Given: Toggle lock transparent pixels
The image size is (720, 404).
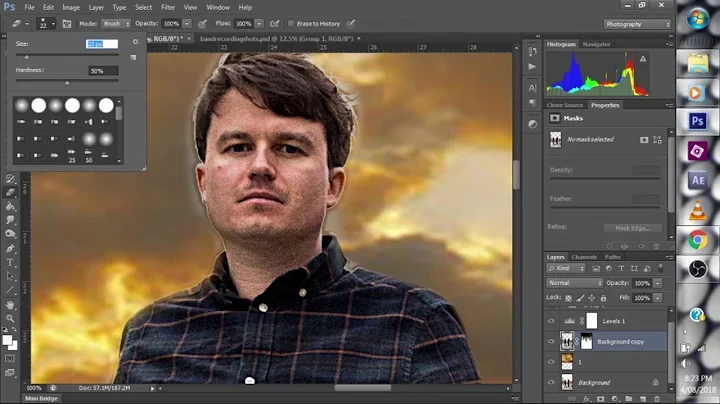Looking at the screenshot, I should point(568,298).
